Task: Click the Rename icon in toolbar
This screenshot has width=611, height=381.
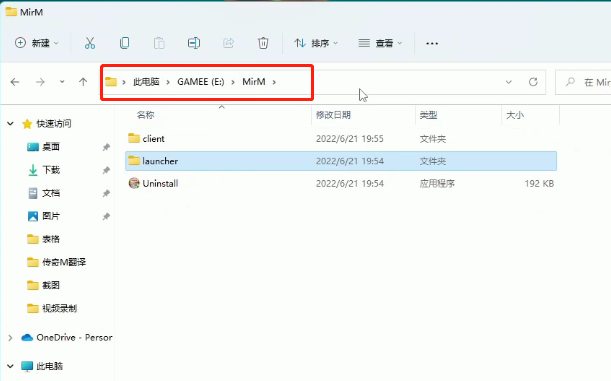Action: 194,43
